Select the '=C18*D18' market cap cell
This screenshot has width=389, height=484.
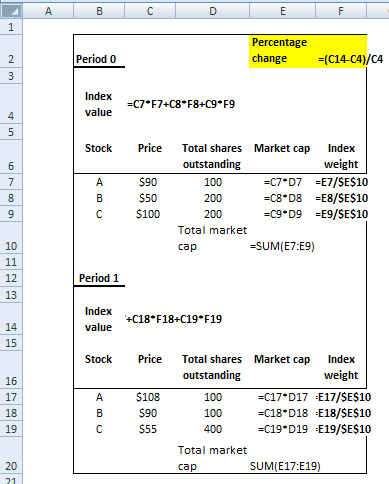pyautogui.click(x=282, y=413)
